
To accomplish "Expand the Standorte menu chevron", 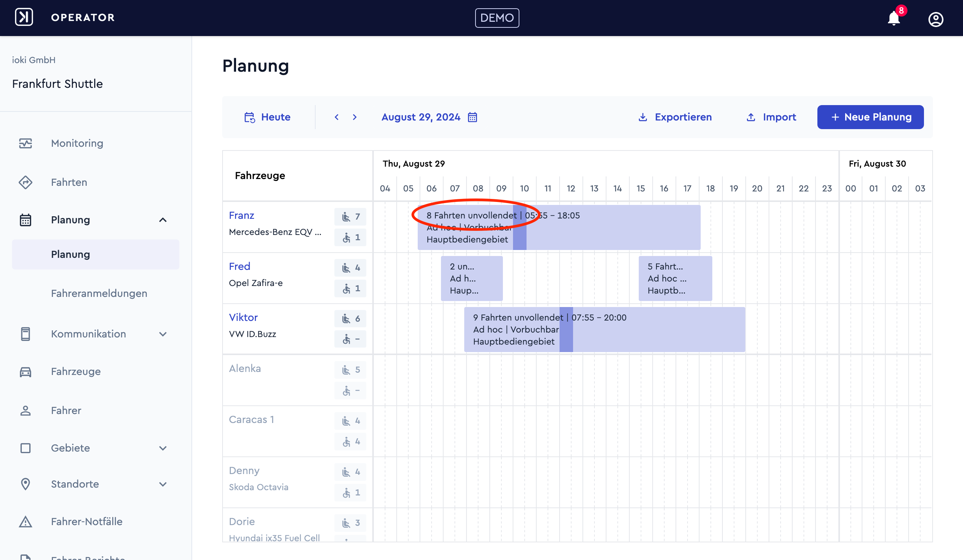I will [163, 484].
